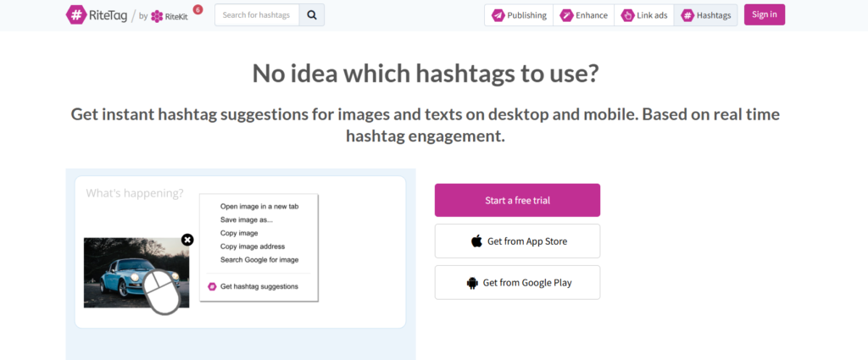Remove the car image with the X icon
Image resolution: width=868 pixels, height=360 pixels.
point(187,240)
